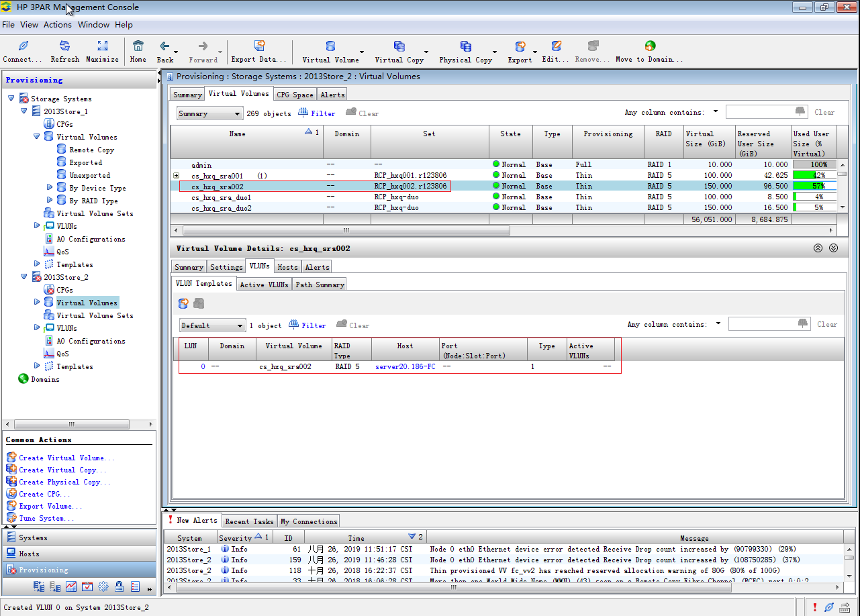Click the create VLUN template icon

[183, 304]
